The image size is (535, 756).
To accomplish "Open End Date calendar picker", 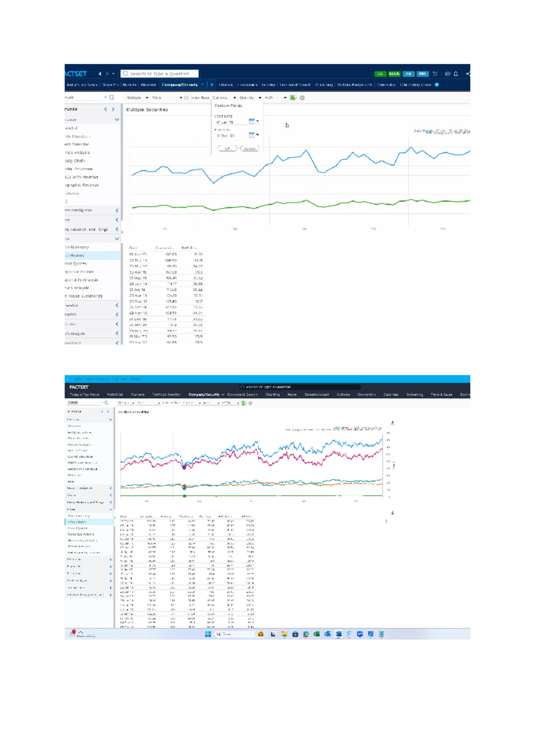I will coord(253,135).
